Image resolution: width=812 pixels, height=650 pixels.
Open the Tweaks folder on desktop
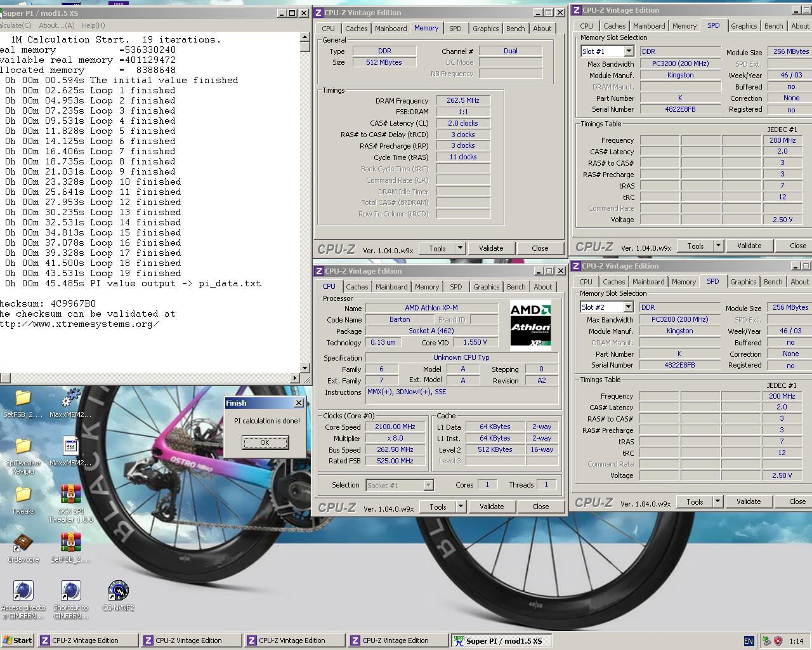coord(23,494)
